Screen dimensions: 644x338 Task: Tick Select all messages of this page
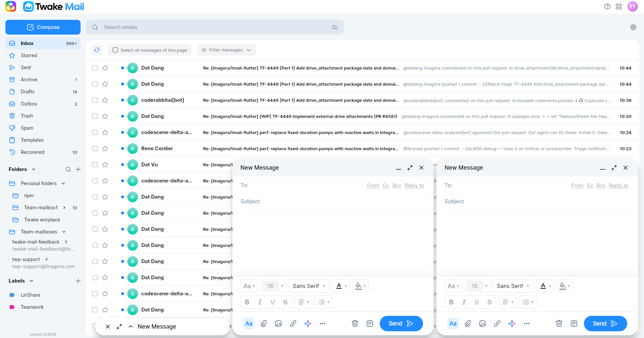click(x=115, y=50)
